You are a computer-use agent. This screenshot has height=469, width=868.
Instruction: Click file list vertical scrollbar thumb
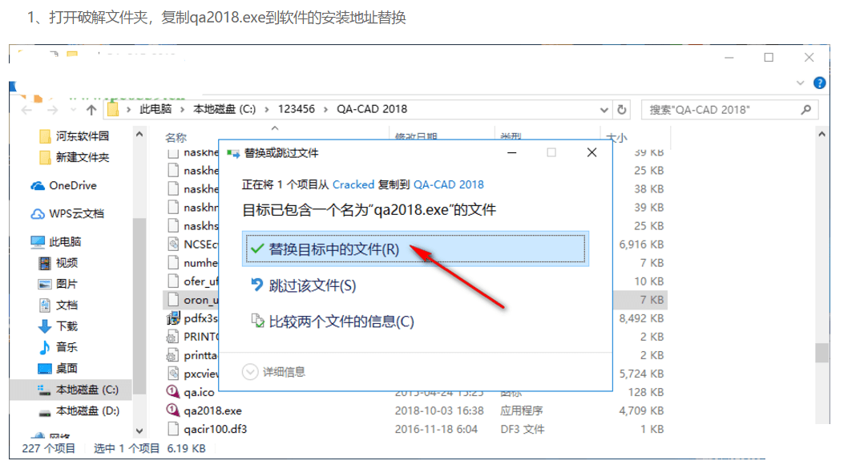pyautogui.click(x=822, y=353)
